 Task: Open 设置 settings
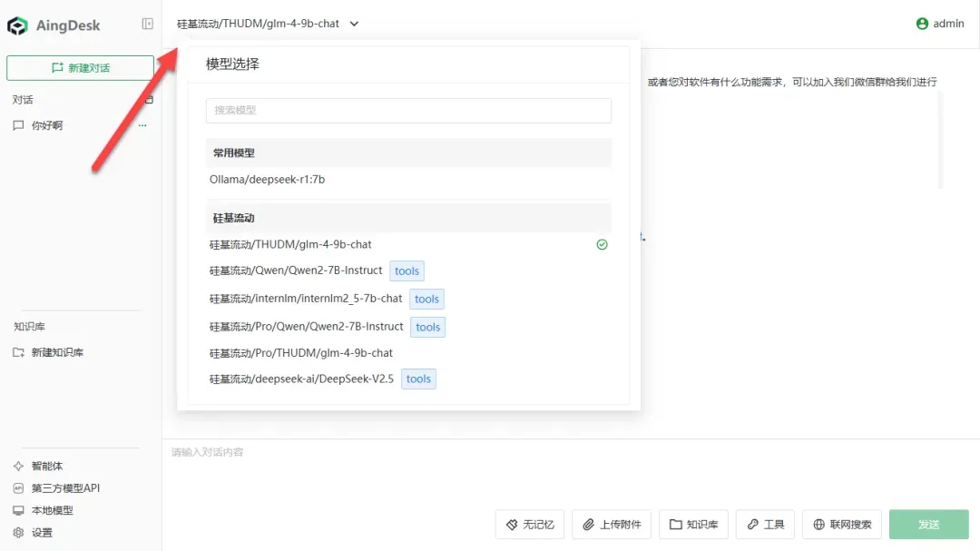point(42,532)
